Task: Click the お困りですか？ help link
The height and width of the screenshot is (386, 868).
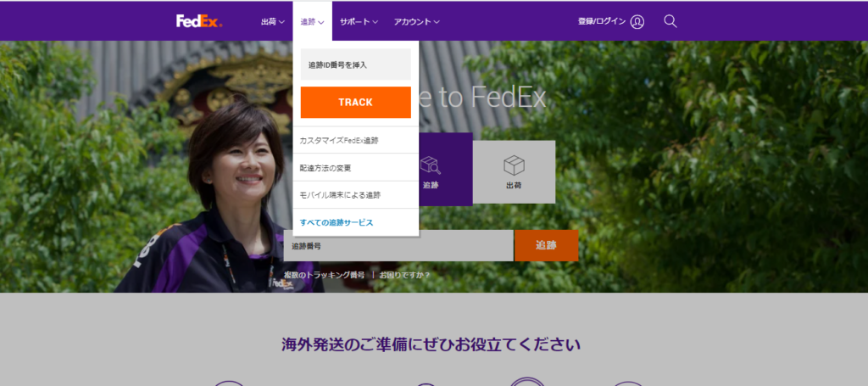Action: point(404,275)
